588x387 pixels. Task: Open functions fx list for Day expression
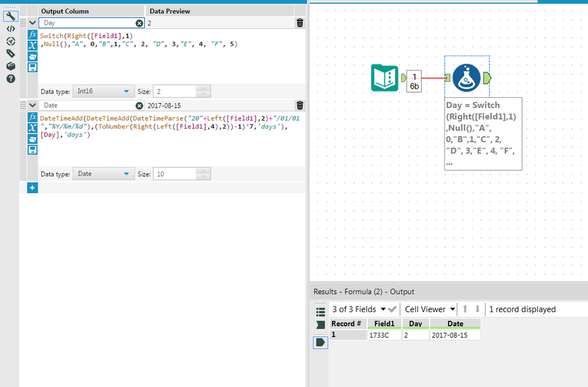pos(32,35)
